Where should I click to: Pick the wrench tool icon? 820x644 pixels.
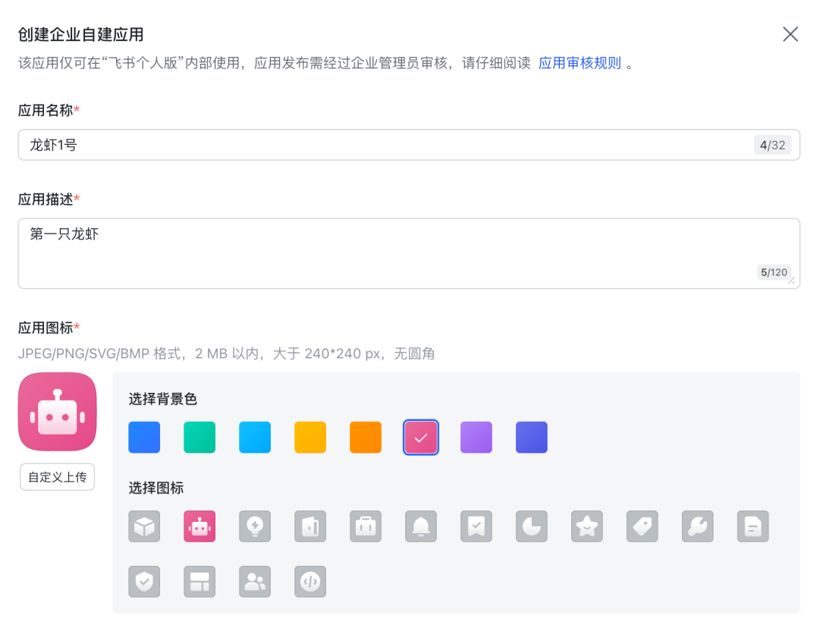pos(698,526)
